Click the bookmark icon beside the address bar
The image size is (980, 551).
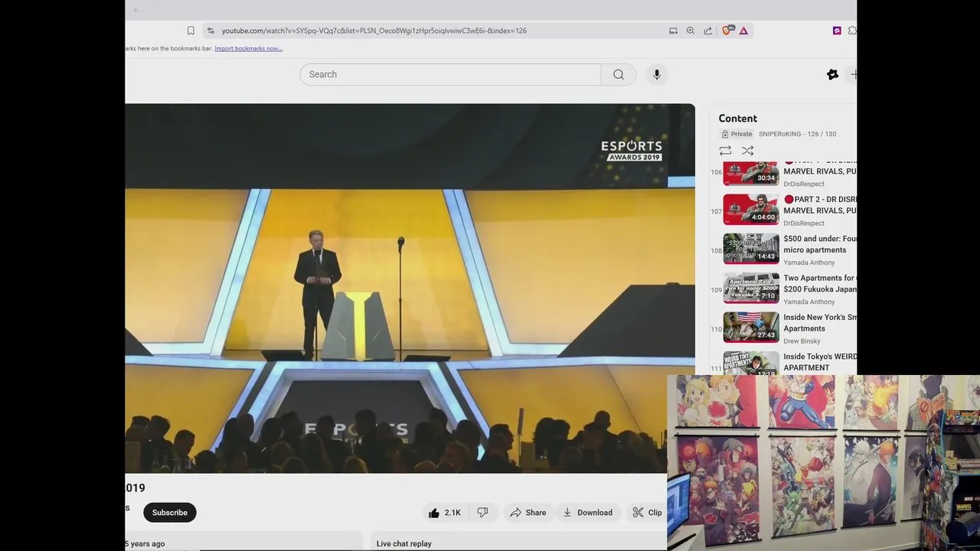(x=191, y=31)
